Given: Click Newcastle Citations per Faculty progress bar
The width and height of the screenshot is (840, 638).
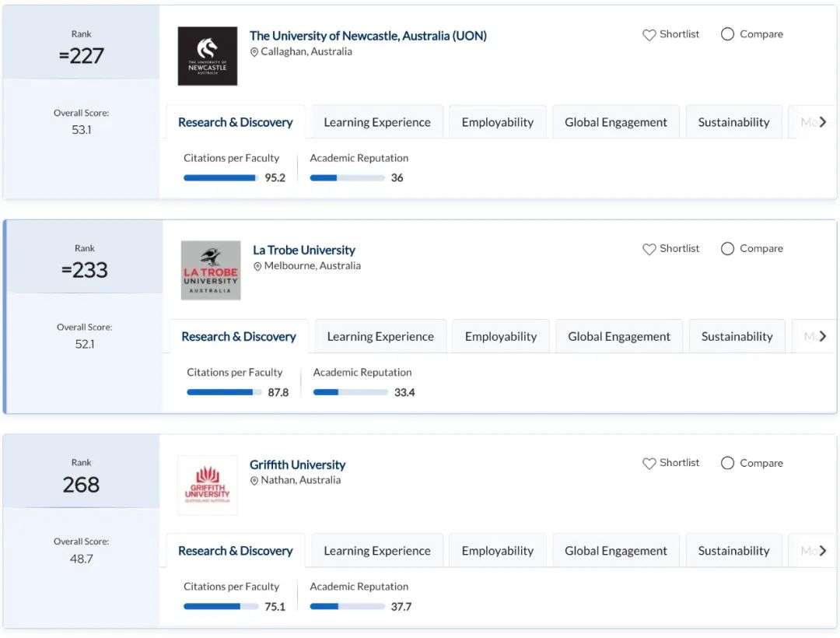Looking at the screenshot, I should [221, 178].
